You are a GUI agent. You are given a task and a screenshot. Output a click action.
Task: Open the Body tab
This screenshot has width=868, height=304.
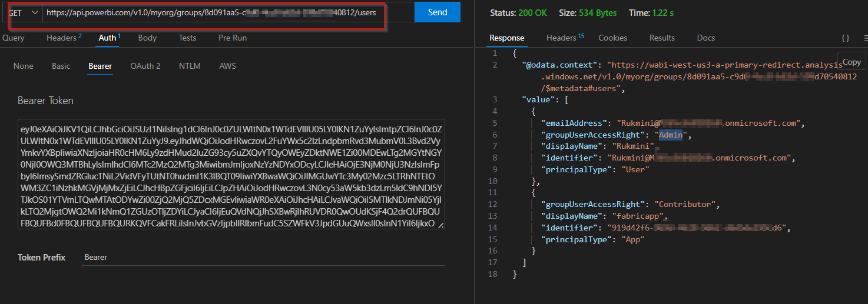click(x=147, y=38)
